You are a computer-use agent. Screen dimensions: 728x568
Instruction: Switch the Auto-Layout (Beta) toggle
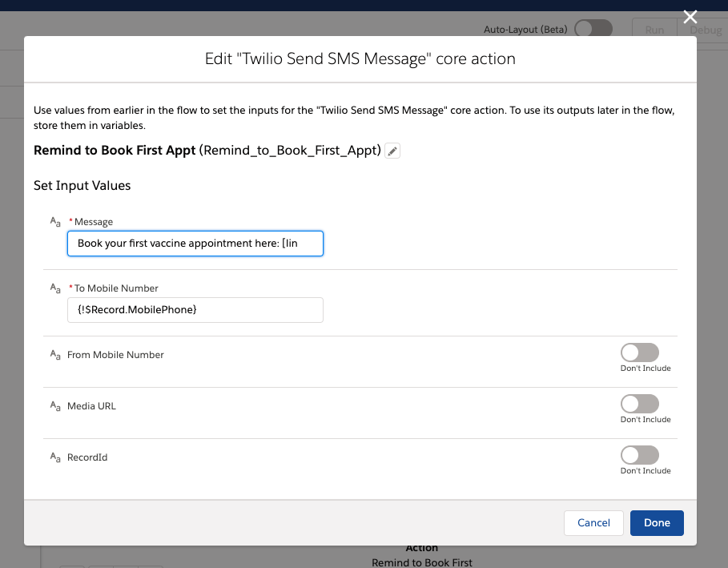pos(593,29)
